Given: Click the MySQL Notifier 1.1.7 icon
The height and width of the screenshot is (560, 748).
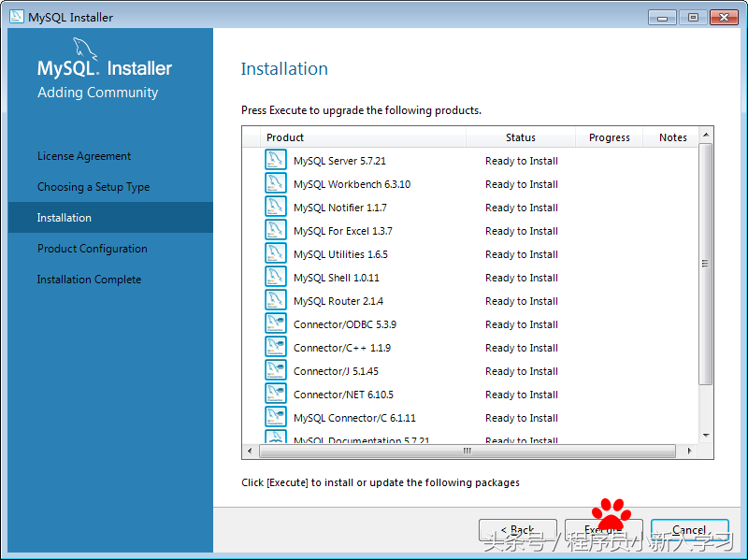Looking at the screenshot, I should click(275, 206).
